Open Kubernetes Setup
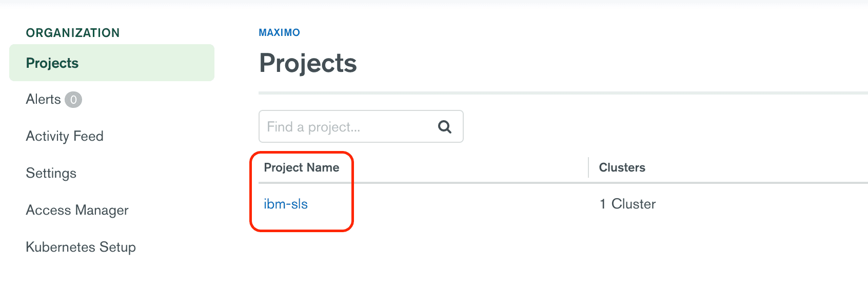This screenshot has height=302, width=868. pyautogui.click(x=81, y=247)
